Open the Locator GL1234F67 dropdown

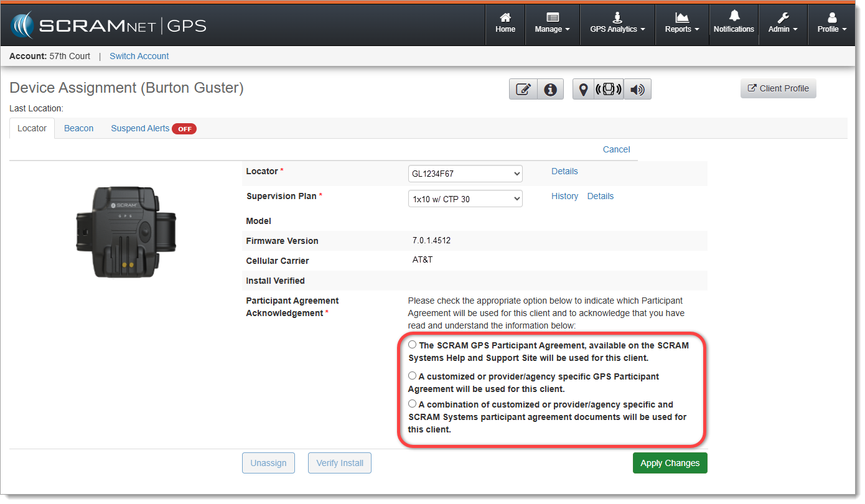(x=465, y=174)
